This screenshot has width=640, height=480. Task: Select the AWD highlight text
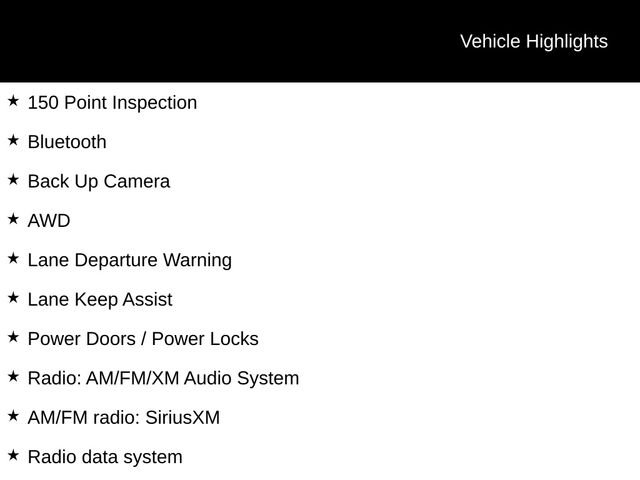49,221
